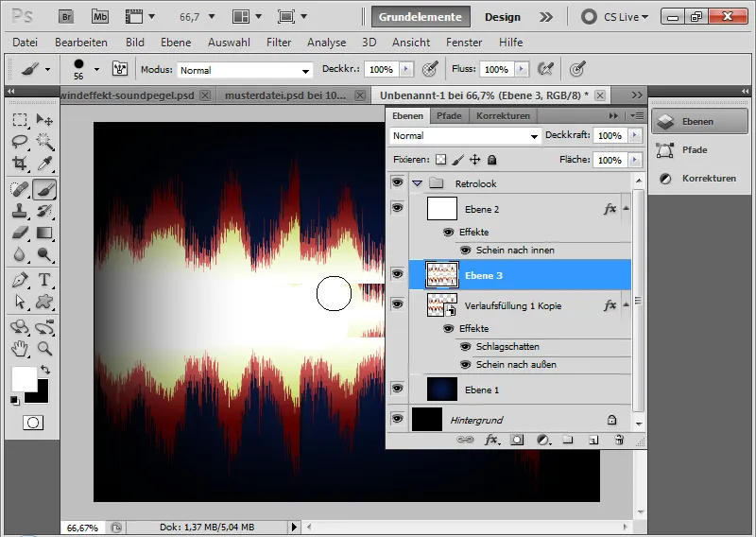Toggle lock transparent pixels in Fixieren
This screenshot has width=756, height=537.
pyautogui.click(x=440, y=160)
